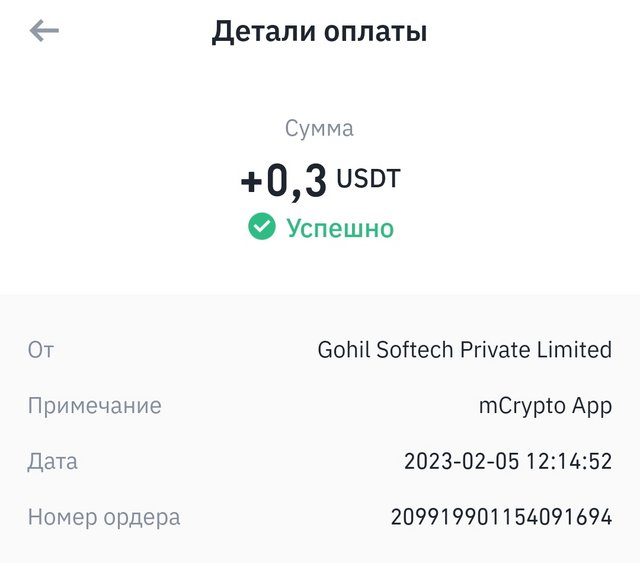Click the Примечание field label
640x563 pixels.
[x=95, y=406]
